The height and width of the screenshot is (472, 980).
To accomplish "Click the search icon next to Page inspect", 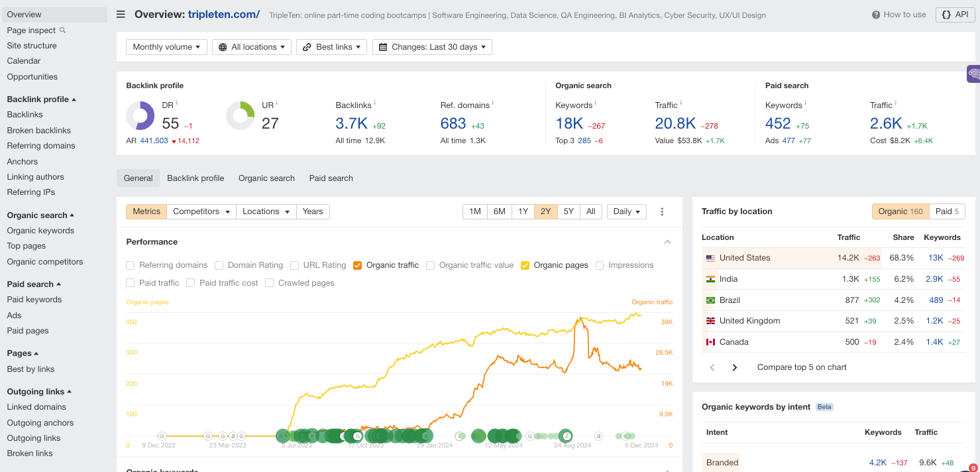I will tap(63, 30).
